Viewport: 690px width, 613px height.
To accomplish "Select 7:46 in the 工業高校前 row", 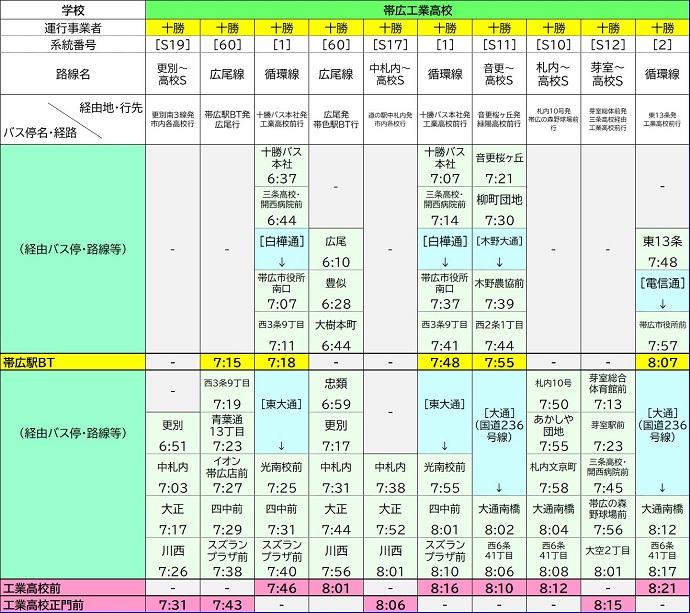I will (282, 588).
